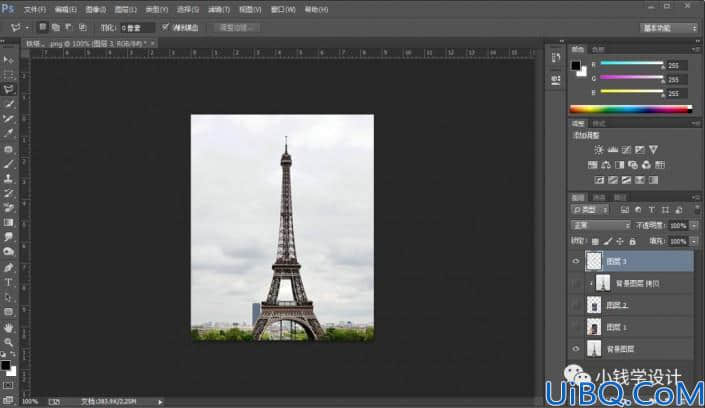Choose Intersect with selection mode icon
Screen dimensions: 705x408
click(x=82, y=27)
